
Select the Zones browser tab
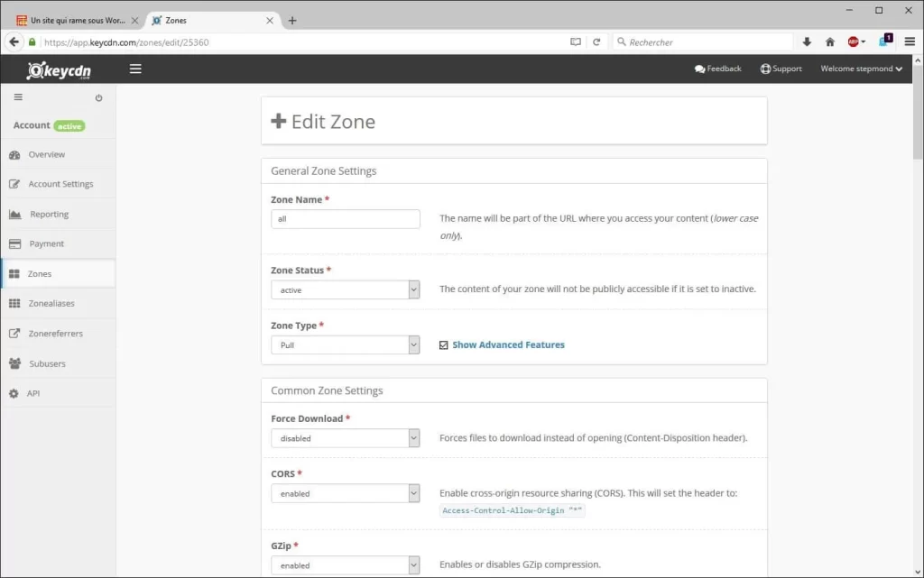[x=212, y=20]
